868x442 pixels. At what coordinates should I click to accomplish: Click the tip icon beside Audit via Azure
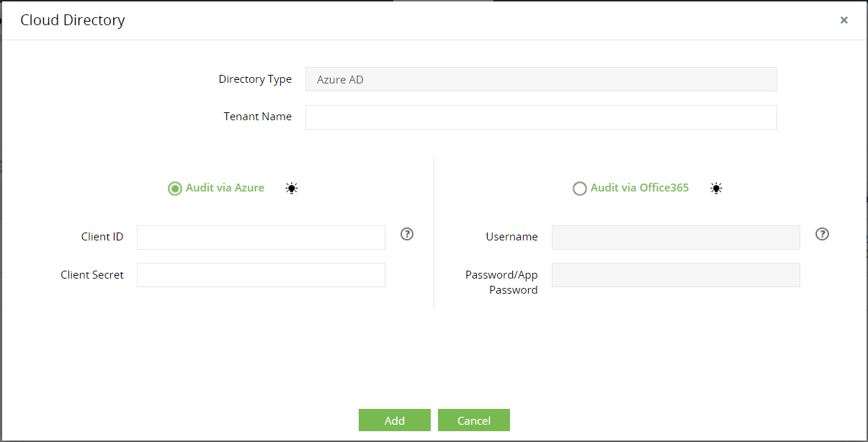[291, 189]
